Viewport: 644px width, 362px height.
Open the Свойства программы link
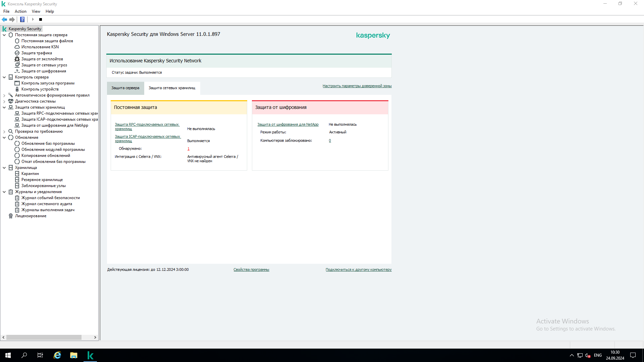tap(251, 270)
